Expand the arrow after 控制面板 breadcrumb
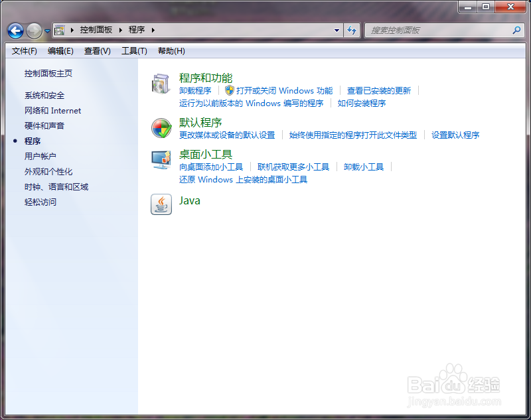 click(x=120, y=30)
